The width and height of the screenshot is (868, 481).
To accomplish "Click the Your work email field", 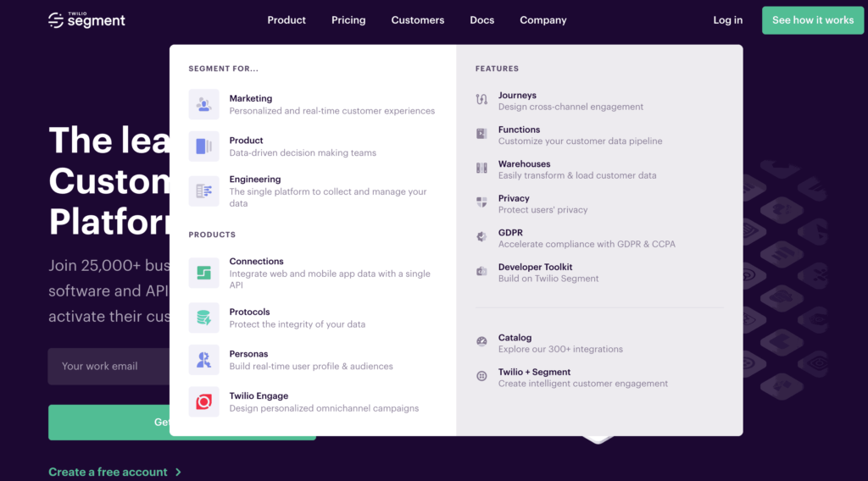I will point(108,366).
